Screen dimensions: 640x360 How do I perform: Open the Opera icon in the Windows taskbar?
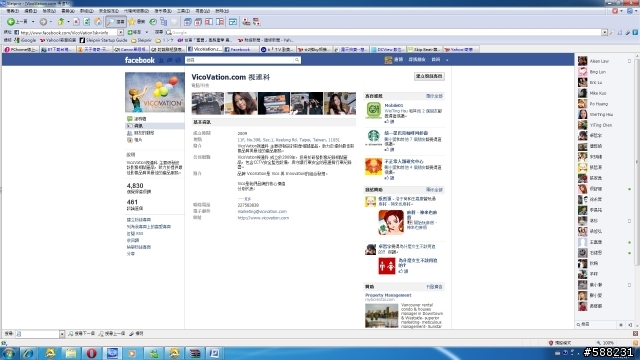point(91,353)
